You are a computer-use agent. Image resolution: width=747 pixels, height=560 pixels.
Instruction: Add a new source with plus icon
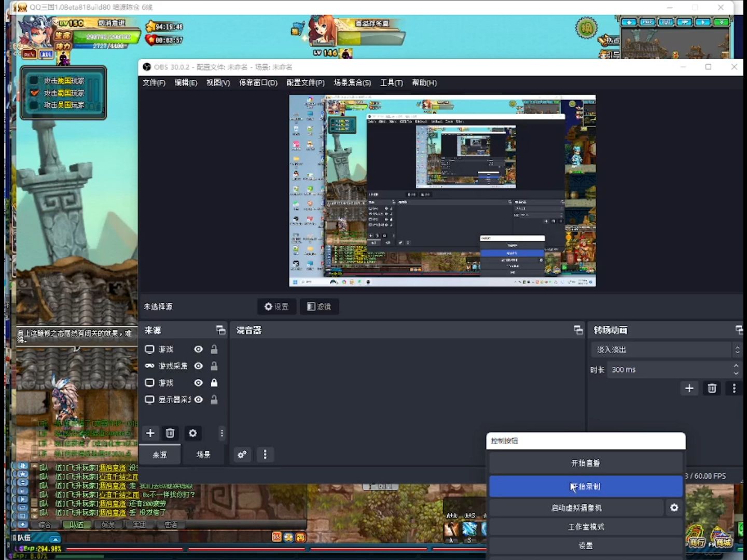pos(150,433)
